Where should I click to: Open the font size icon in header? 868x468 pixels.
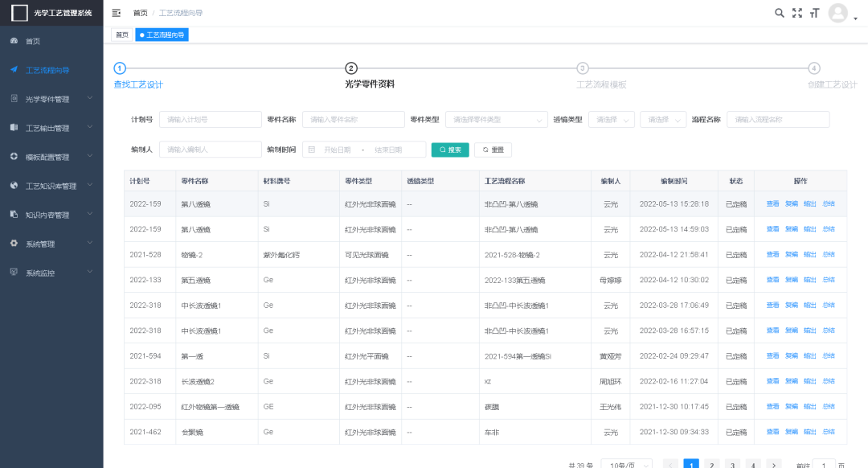[x=815, y=13]
